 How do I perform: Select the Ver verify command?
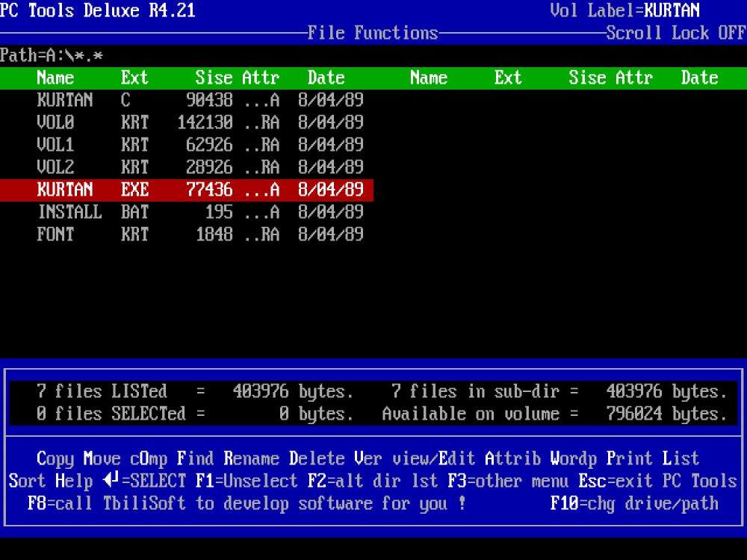coord(368,458)
